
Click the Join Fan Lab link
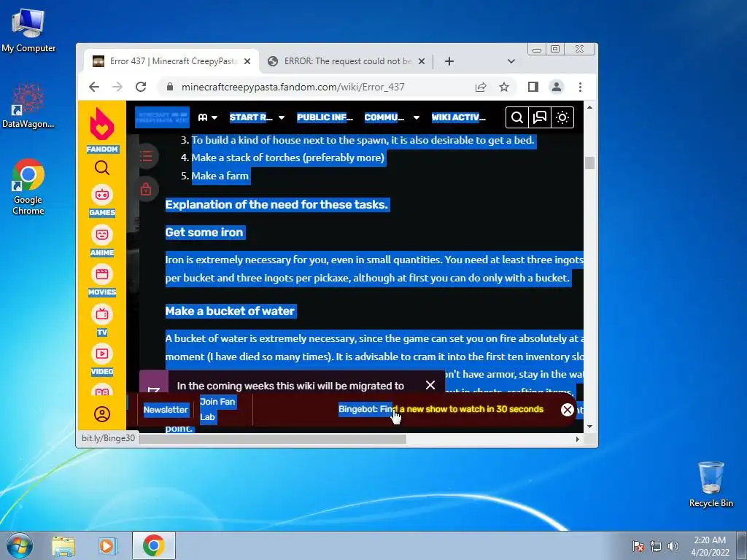click(217, 409)
